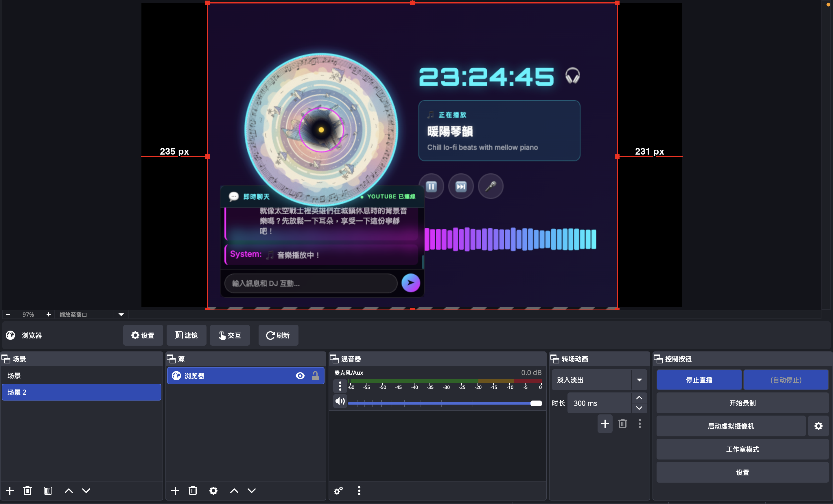Image resolution: width=833 pixels, height=504 pixels.
Task: Open source properties gear in Sources panel
Action: (x=213, y=490)
